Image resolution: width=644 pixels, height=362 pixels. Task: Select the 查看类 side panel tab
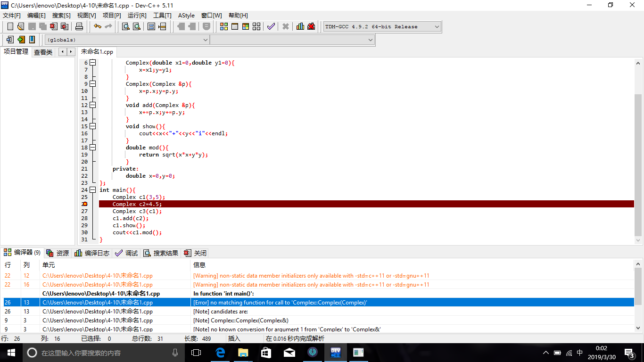[43, 52]
